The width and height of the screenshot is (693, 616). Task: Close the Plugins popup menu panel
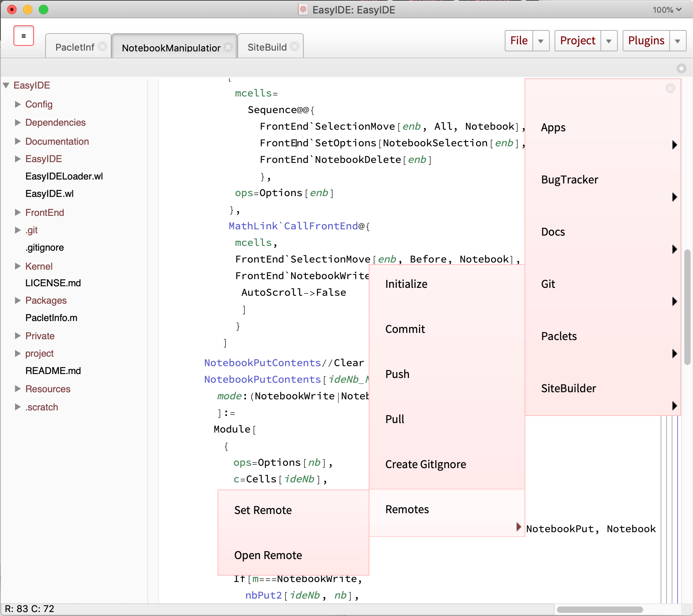(670, 88)
